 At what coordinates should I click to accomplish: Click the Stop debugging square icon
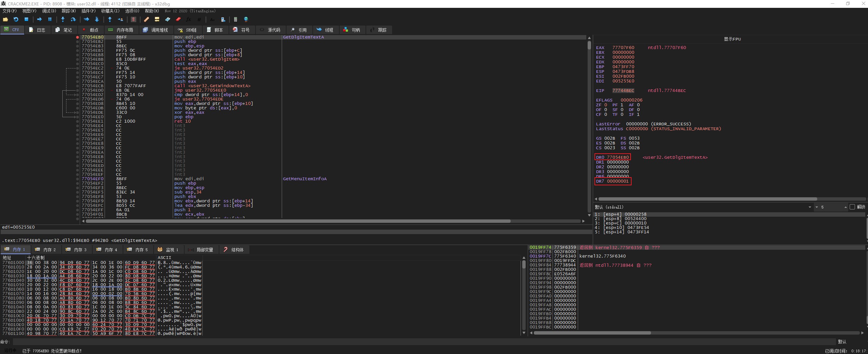[x=26, y=19]
